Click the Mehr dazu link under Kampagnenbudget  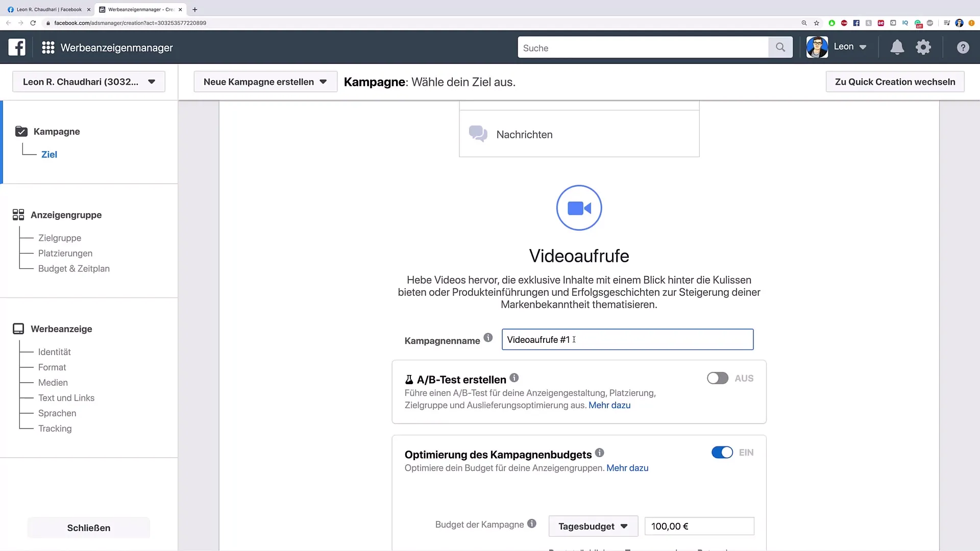tap(627, 467)
